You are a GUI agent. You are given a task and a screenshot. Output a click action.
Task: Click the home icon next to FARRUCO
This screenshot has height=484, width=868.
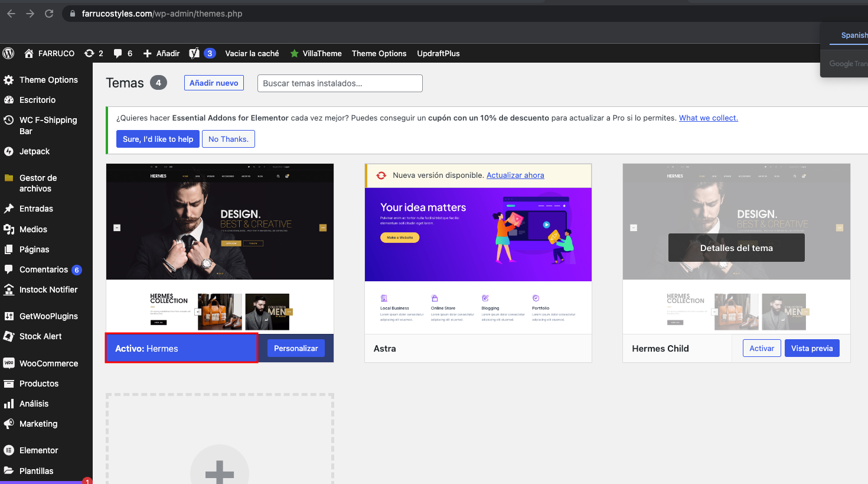click(x=28, y=53)
